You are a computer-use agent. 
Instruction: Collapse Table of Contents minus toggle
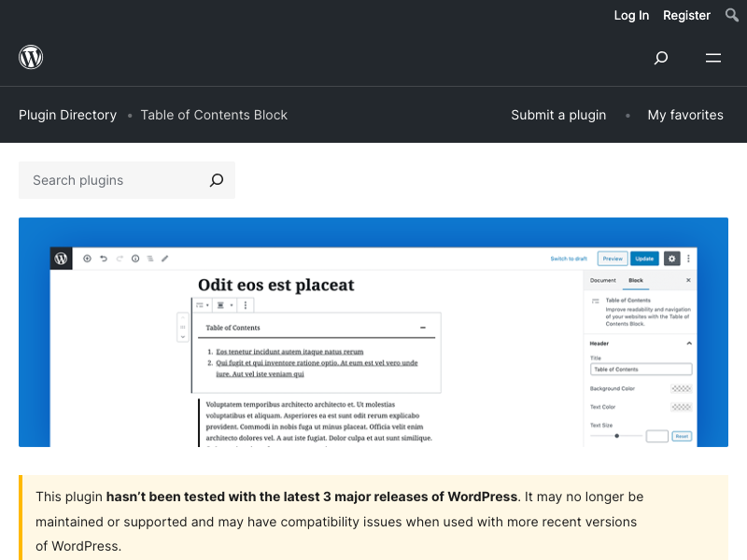click(x=423, y=328)
